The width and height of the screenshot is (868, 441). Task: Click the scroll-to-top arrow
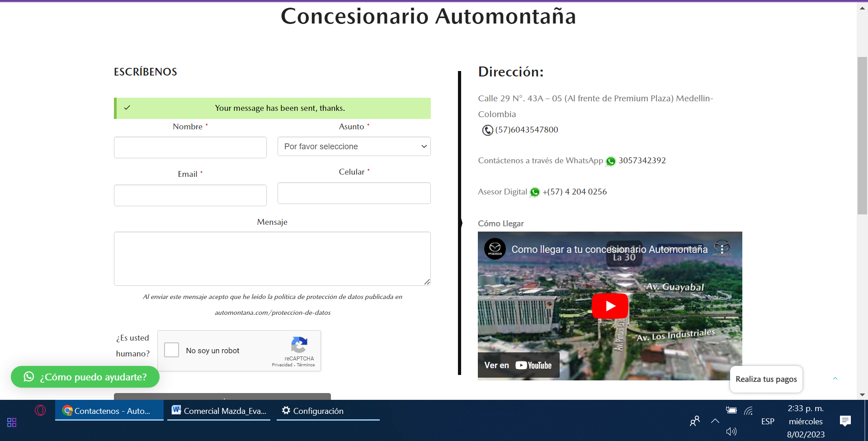point(835,379)
